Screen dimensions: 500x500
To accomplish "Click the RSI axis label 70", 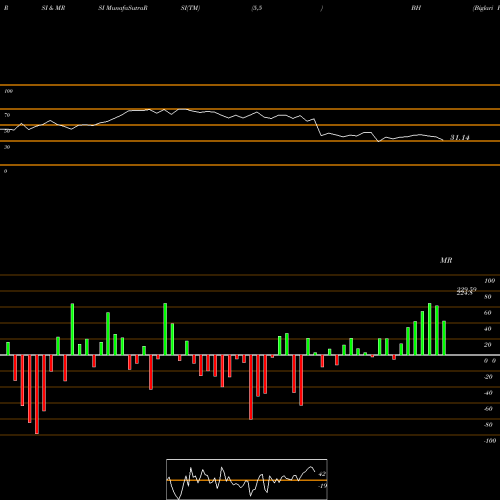I will pyautogui.click(x=7, y=115).
